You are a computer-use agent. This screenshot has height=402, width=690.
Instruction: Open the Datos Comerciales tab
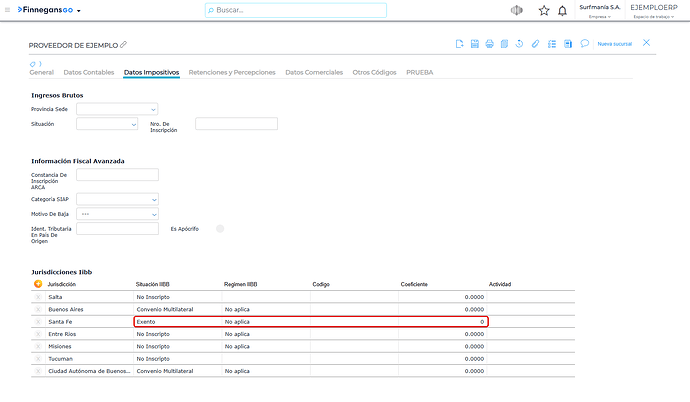coord(314,73)
